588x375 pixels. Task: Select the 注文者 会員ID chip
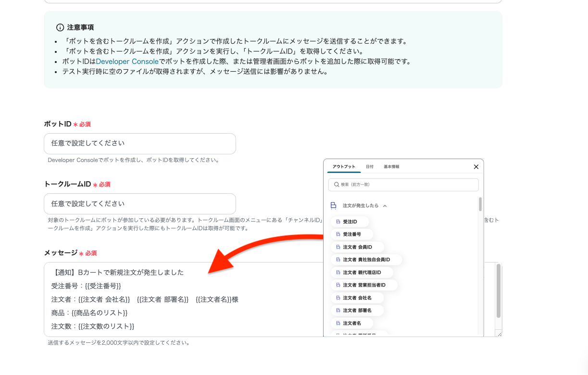point(357,247)
